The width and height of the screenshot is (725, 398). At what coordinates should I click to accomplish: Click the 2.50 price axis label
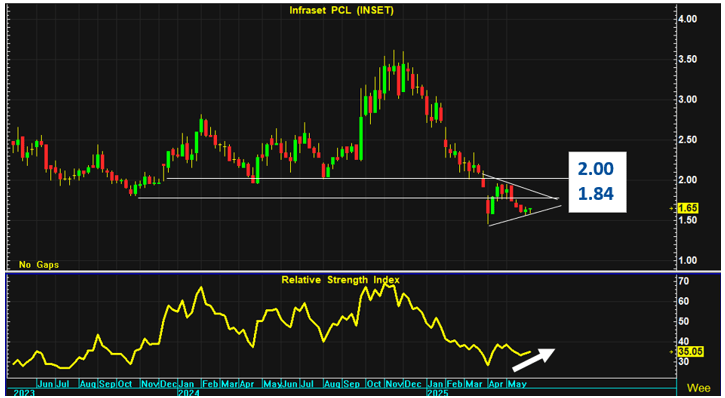pyautogui.click(x=688, y=140)
